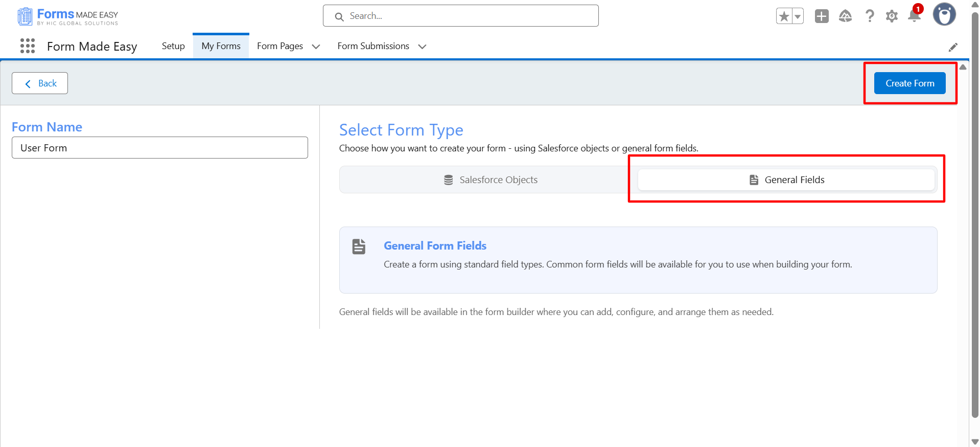The image size is (980, 447).
Task: Open the Trailhead guidance cloud icon
Action: tap(845, 16)
